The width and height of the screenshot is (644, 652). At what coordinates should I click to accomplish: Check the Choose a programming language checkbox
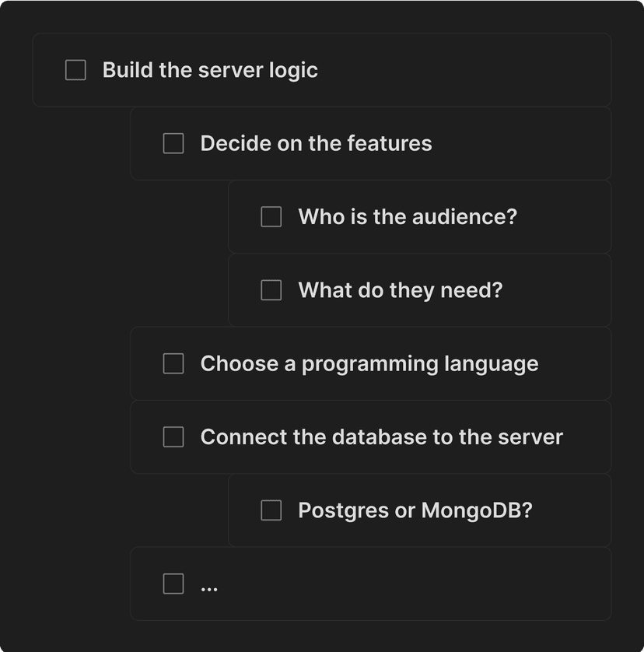(173, 363)
